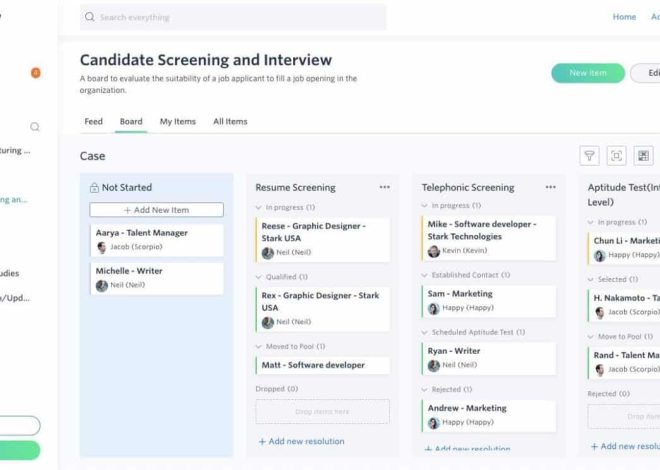Open Chun Li card in Aptitude Test

point(624,248)
